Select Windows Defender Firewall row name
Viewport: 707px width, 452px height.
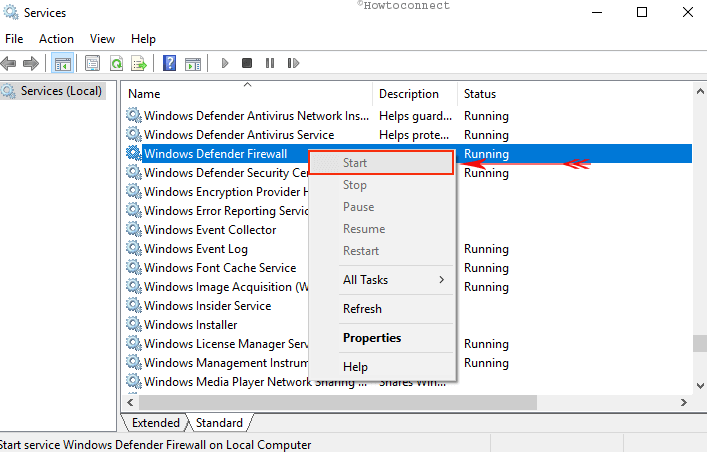tap(216, 154)
